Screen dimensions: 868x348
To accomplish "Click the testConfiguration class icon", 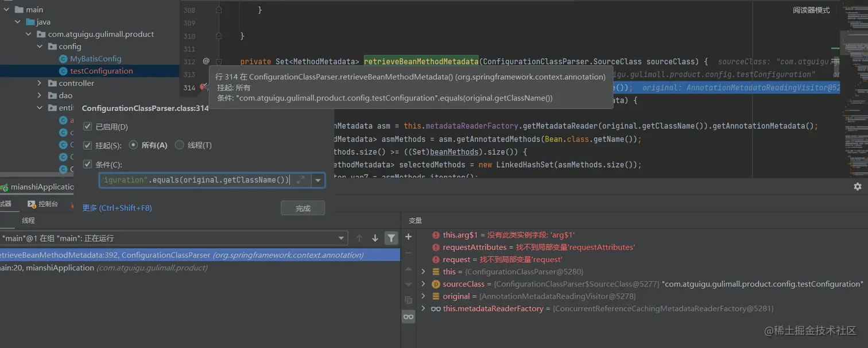I will (x=63, y=71).
